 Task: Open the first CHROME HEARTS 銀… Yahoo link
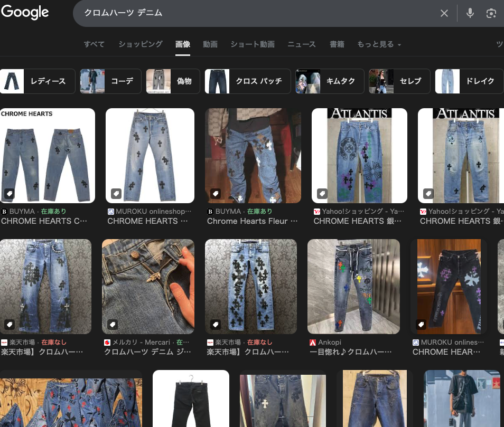tap(357, 221)
